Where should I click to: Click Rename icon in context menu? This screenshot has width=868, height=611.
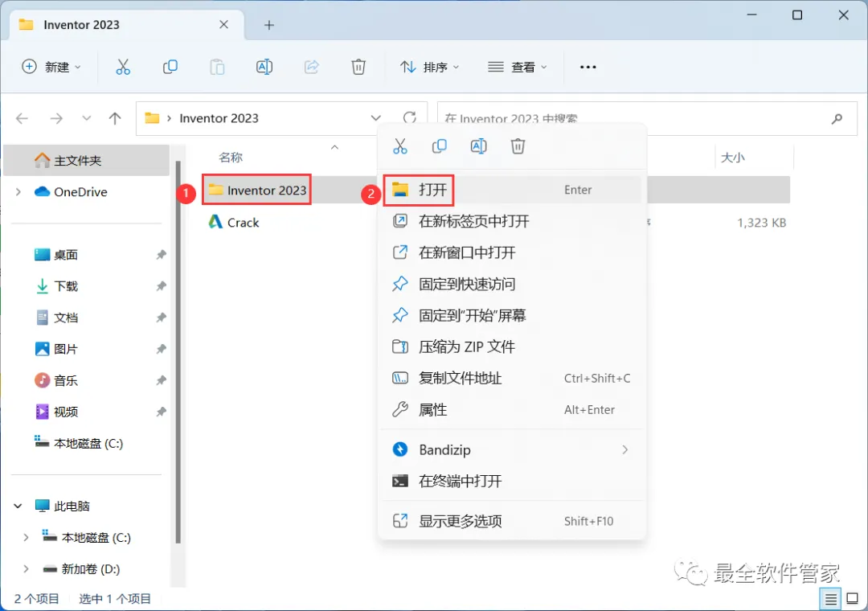click(x=478, y=146)
